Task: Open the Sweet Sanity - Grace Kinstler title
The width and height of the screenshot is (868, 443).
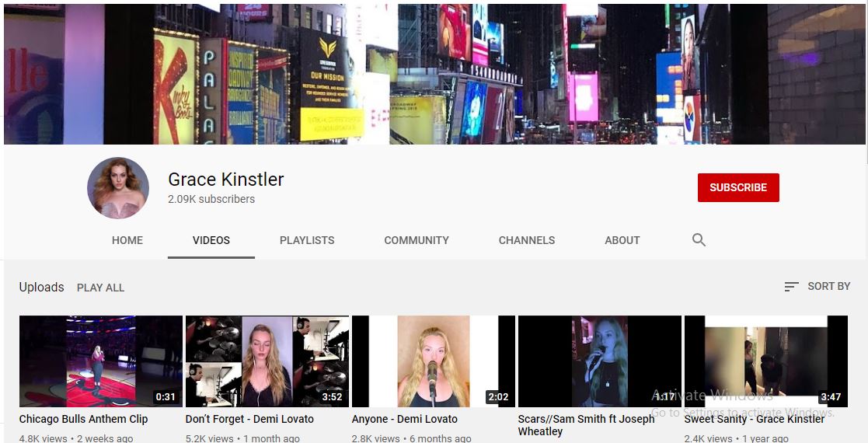Action: tap(755, 419)
